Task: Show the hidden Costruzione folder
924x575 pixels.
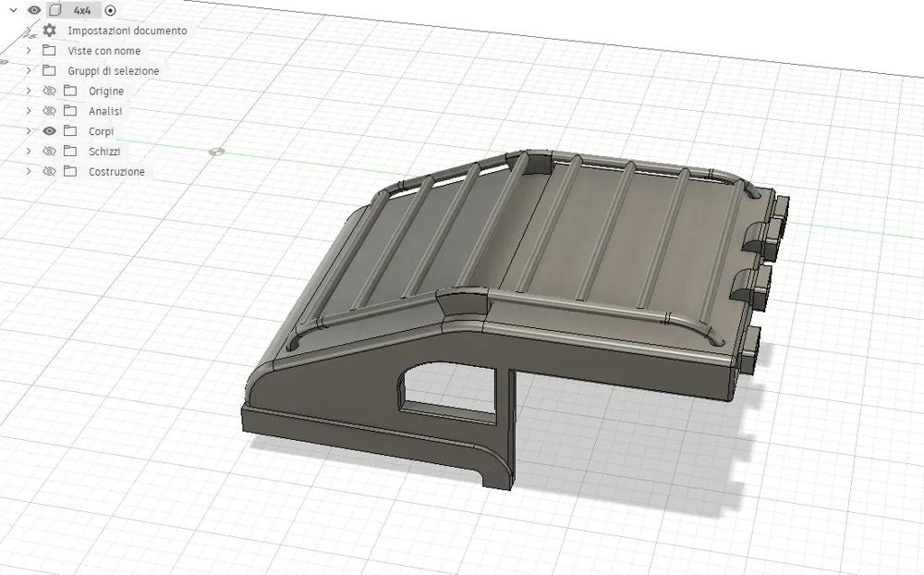Action: point(50,171)
